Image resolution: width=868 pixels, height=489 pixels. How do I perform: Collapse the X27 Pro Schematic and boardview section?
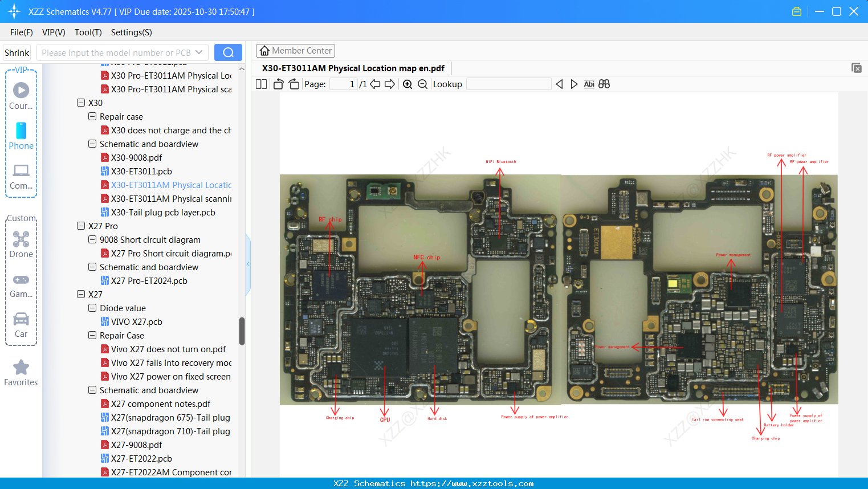pos(92,267)
